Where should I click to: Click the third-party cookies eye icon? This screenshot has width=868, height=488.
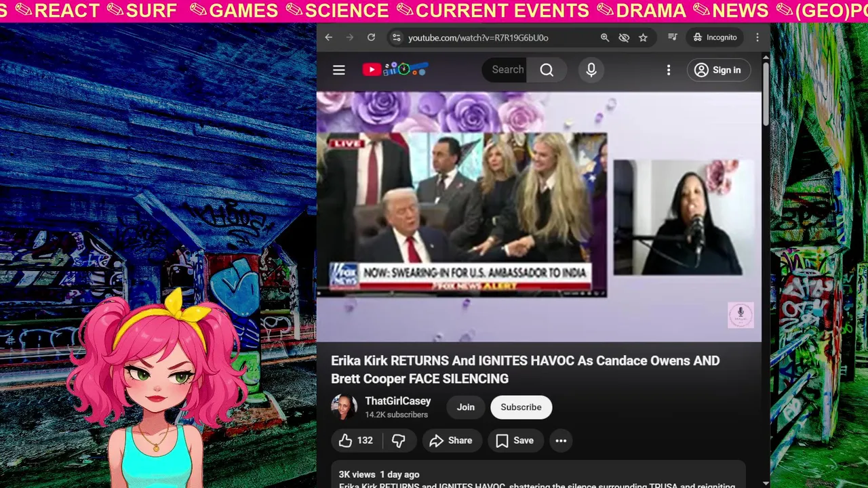click(624, 37)
